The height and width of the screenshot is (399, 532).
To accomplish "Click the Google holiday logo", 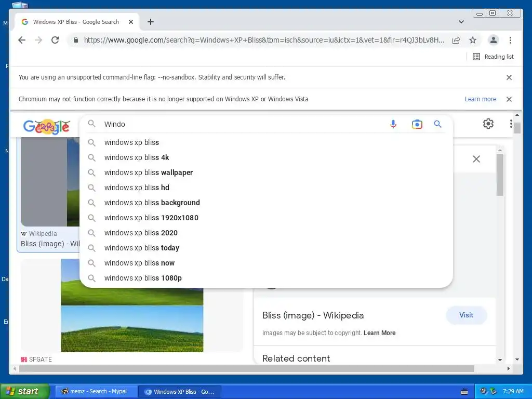I will pos(47,127).
